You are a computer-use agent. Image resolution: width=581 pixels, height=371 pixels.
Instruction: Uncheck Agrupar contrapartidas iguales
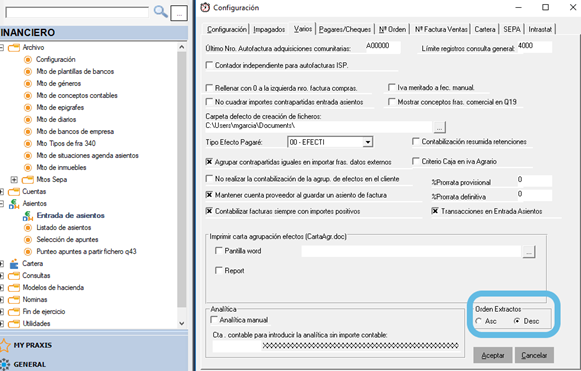[209, 162]
